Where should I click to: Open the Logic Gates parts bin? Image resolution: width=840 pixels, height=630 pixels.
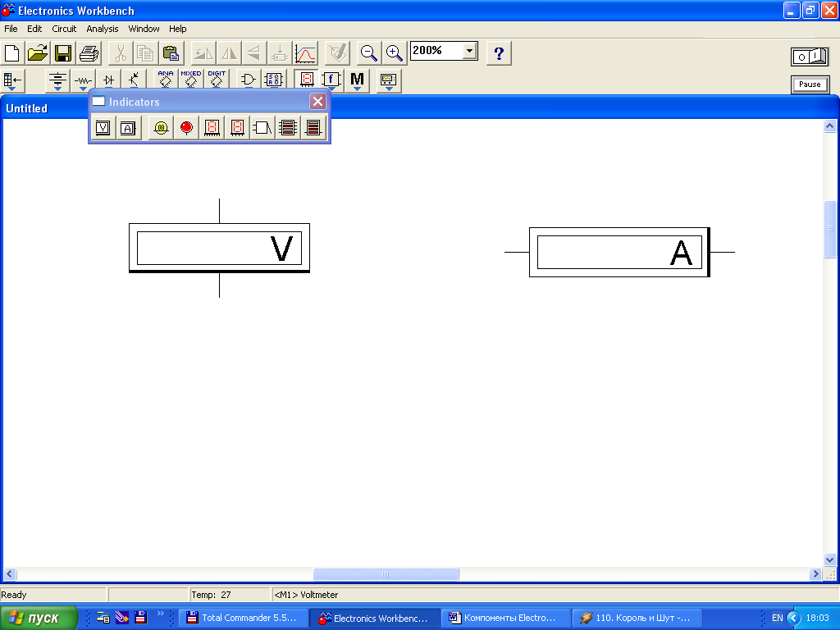coord(248,80)
